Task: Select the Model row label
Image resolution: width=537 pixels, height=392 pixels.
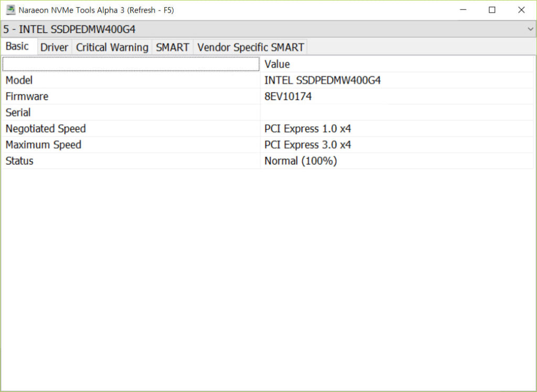Action: 19,81
